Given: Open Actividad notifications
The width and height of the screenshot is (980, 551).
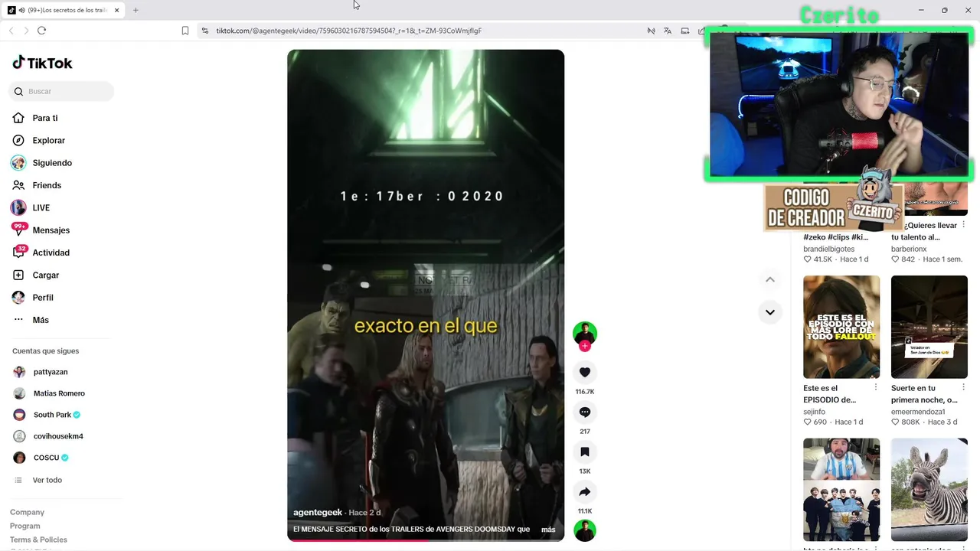Looking at the screenshot, I should point(51,253).
